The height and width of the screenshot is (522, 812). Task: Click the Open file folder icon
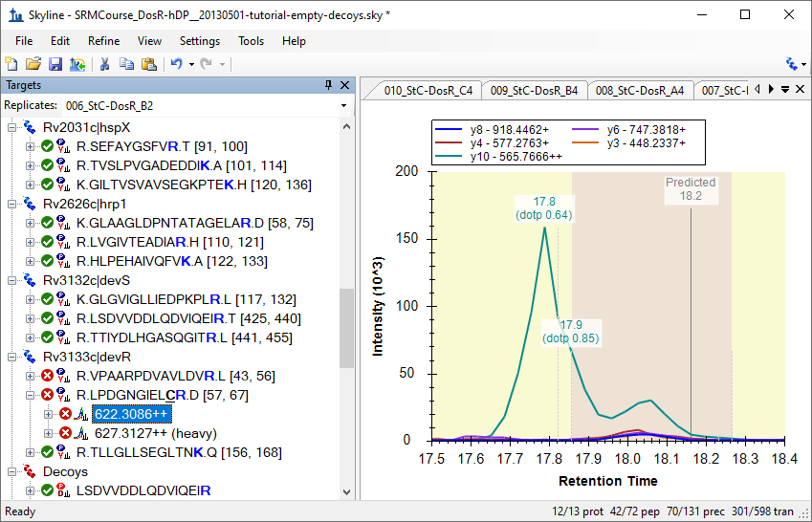(33, 64)
